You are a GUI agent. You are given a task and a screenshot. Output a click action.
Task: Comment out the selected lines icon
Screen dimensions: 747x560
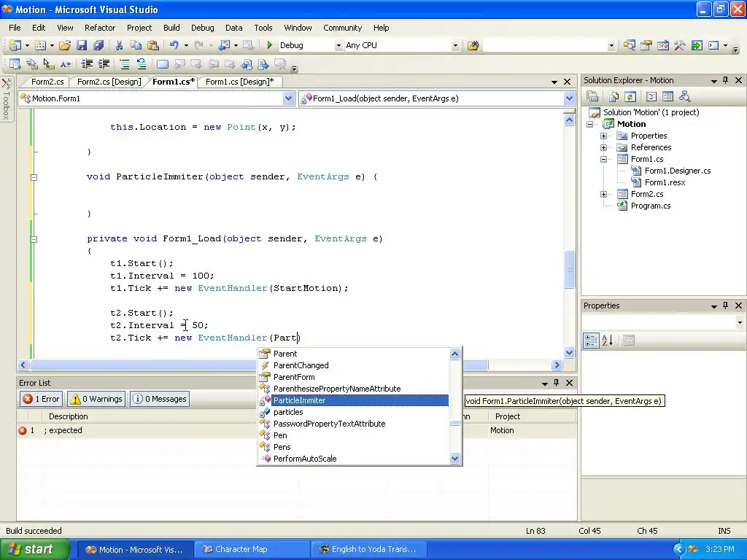[124, 64]
